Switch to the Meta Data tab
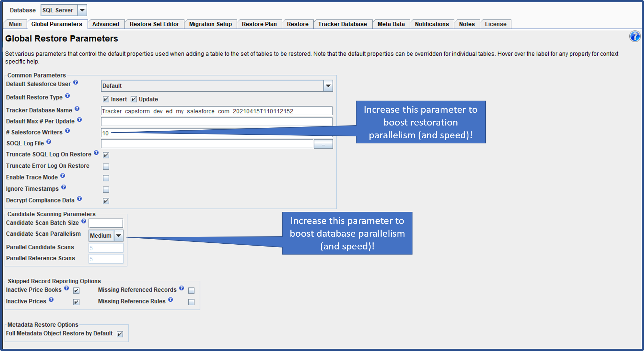 point(391,24)
